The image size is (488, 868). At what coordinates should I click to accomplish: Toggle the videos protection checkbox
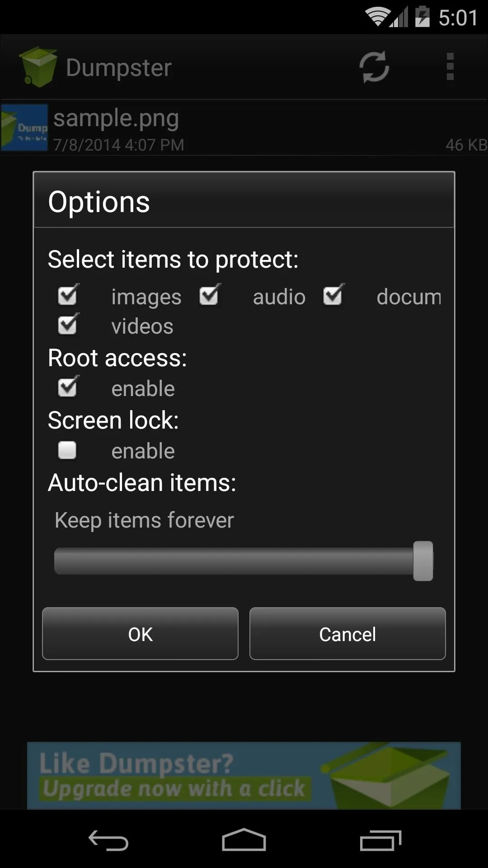click(68, 324)
